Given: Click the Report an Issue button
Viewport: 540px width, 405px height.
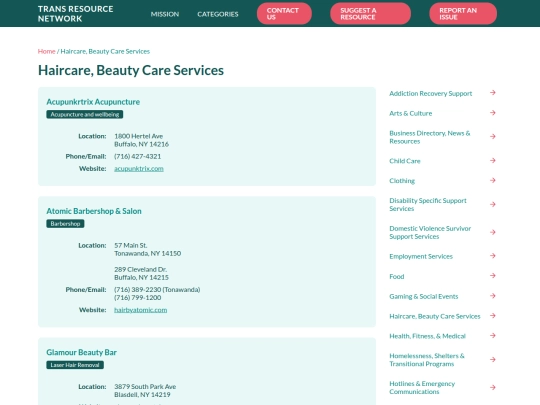Looking at the screenshot, I should click(x=463, y=14).
